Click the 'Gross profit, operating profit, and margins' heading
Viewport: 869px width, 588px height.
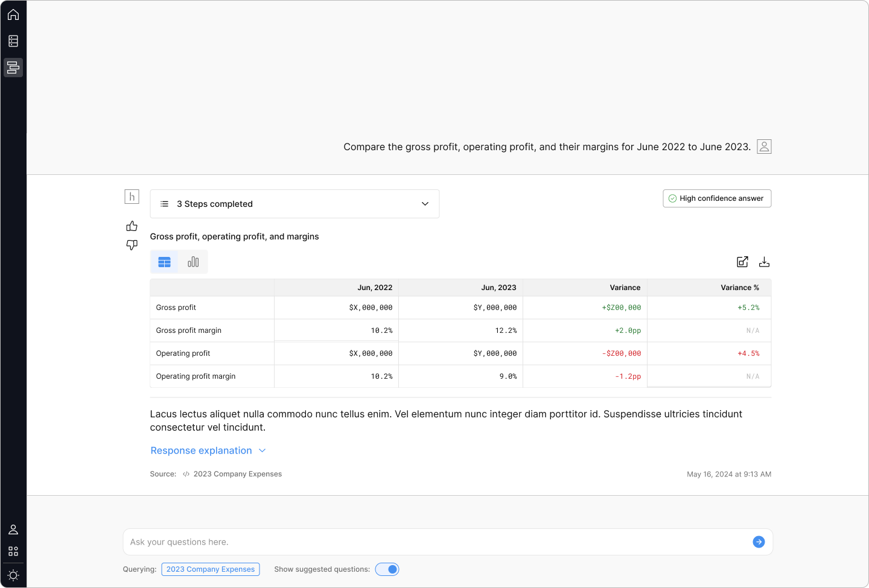234,236
